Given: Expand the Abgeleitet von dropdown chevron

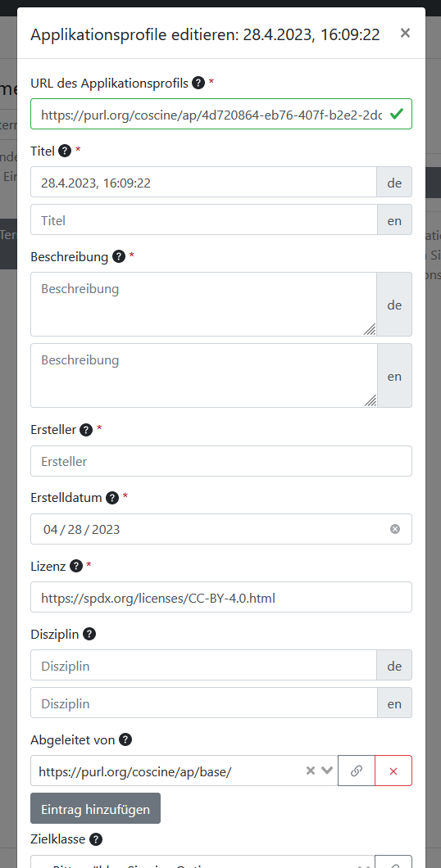Looking at the screenshot, I should click(x=327, y=771).
